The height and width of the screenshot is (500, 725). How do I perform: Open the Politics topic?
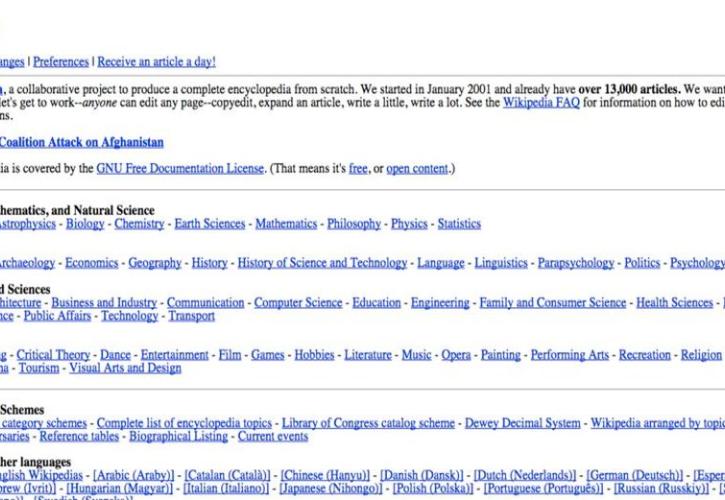coord(642,263)
